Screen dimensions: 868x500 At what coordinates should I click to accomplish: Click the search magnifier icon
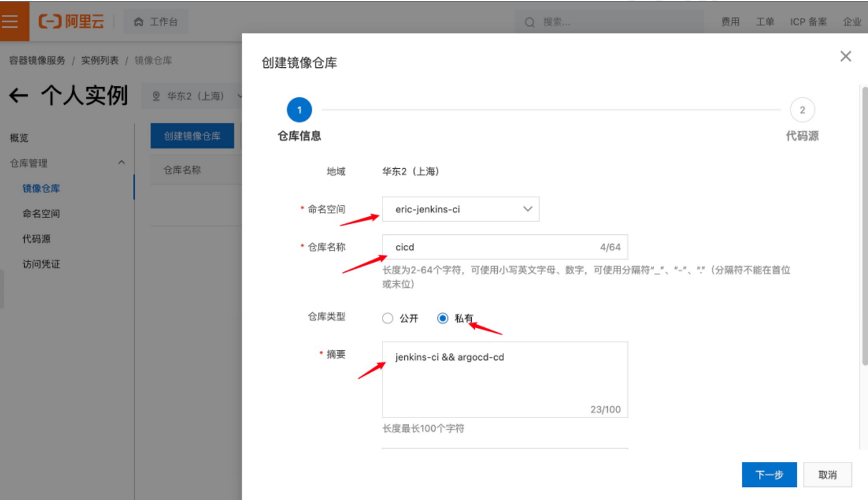tap(529, 22)
